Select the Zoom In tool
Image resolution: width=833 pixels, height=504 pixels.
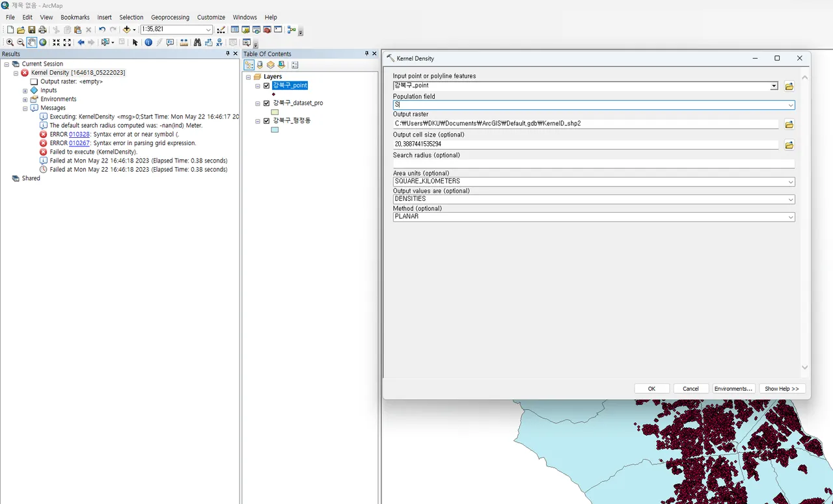pos(10,42)
